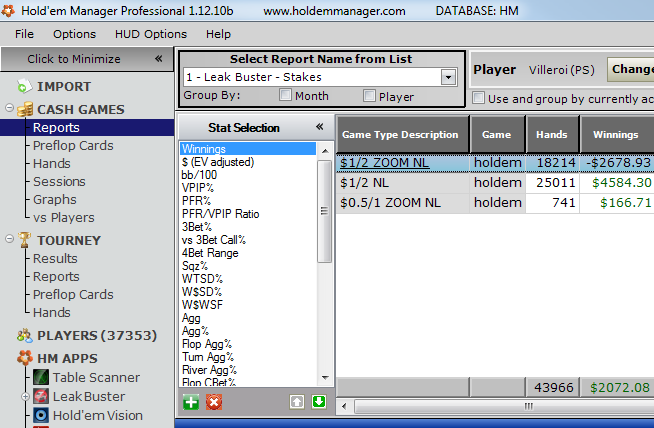Select the PFR/VPIP Ratio stat
654x428 pixels.
tap(220, 214)
